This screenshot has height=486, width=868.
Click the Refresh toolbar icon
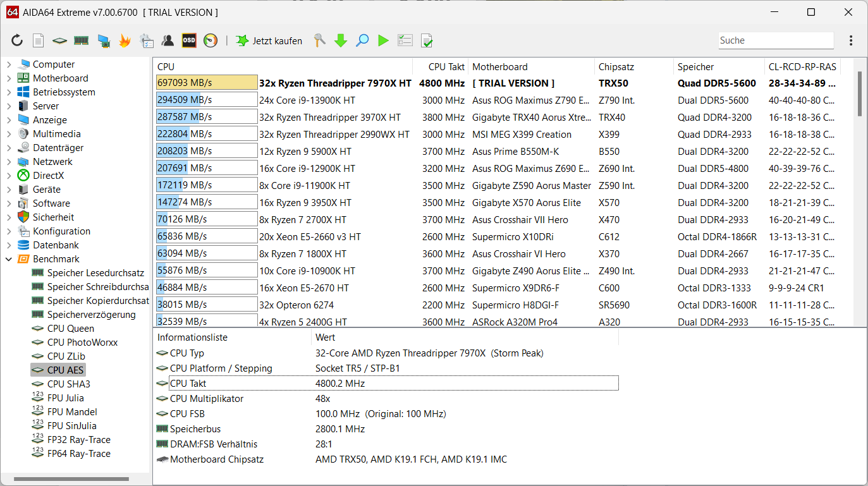pyautogui.click(x=17, y=40)
